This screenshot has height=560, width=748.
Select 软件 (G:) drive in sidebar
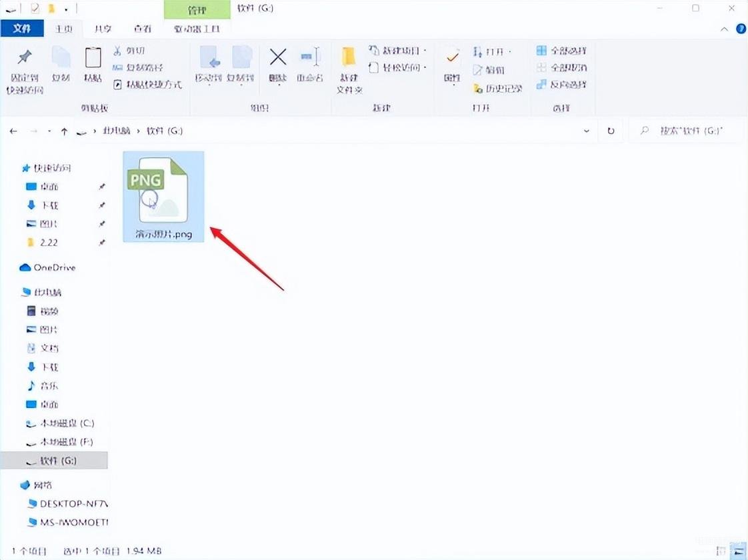[55, 461]
